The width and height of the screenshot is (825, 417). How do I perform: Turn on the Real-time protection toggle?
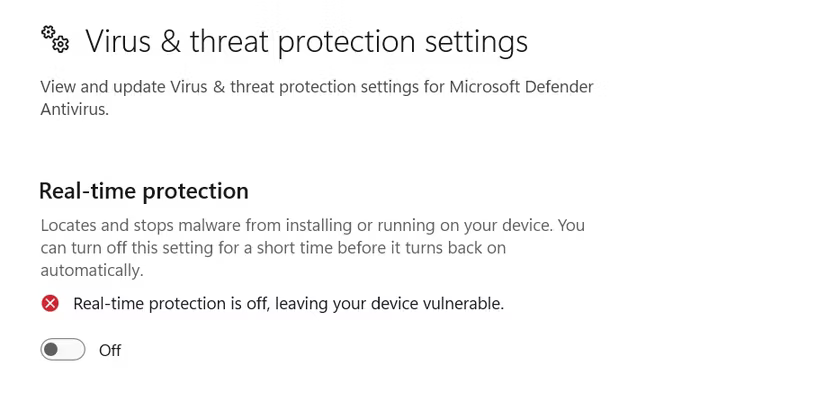click(x=63, y=350)
